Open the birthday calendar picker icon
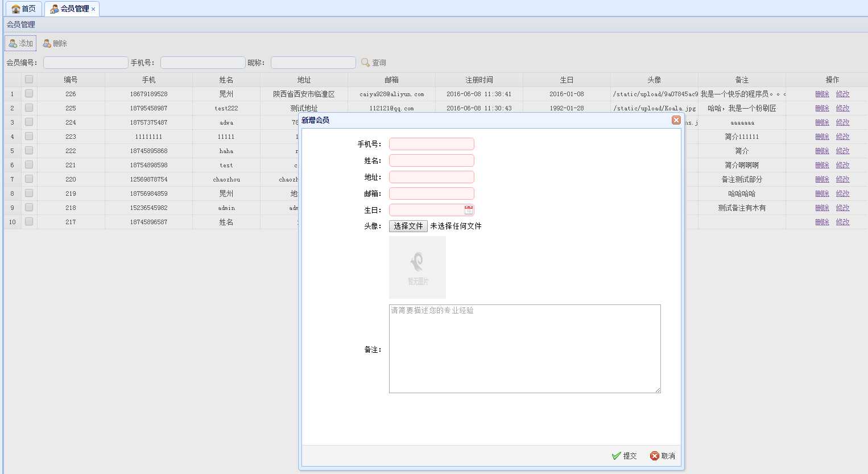This screenshot has width=868, height=474. pyautogui.click(x=469, y=210)
